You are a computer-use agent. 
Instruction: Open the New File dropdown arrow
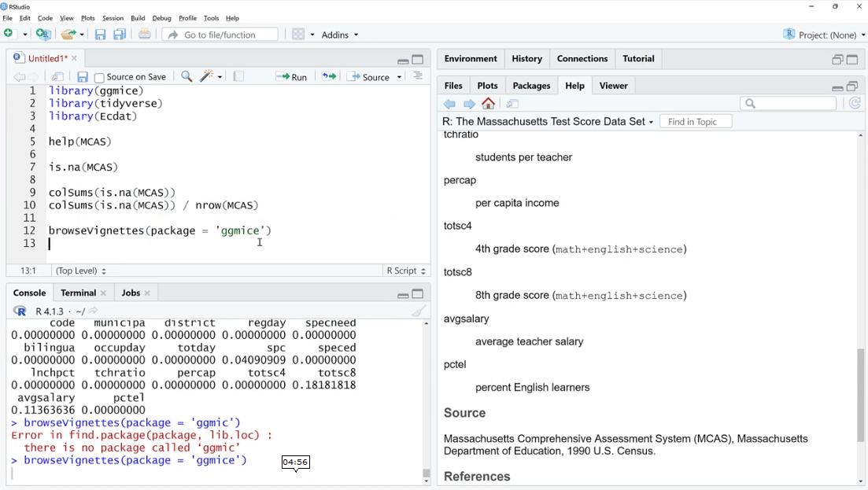[x=25, y=35]
